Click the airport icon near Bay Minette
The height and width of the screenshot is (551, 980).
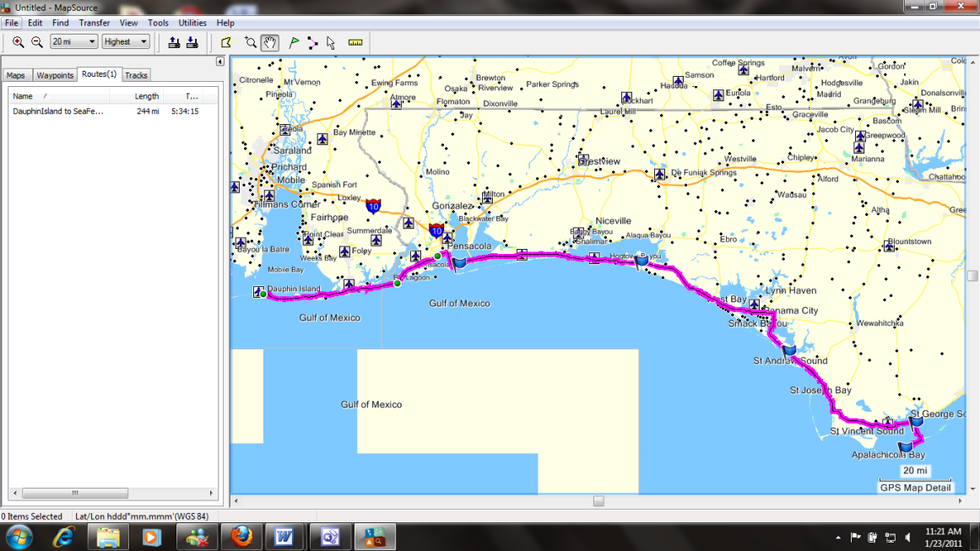click(322, 138)
